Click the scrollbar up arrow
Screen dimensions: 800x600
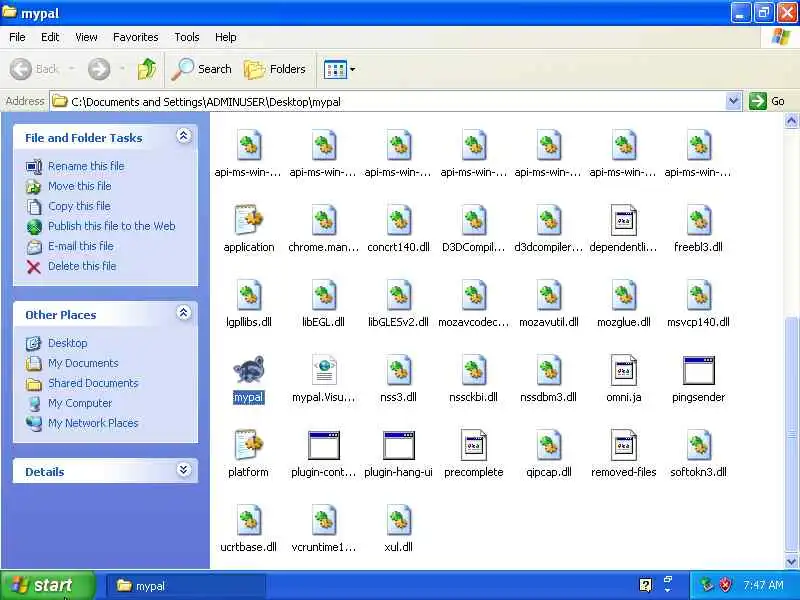[x=791, y=121]
